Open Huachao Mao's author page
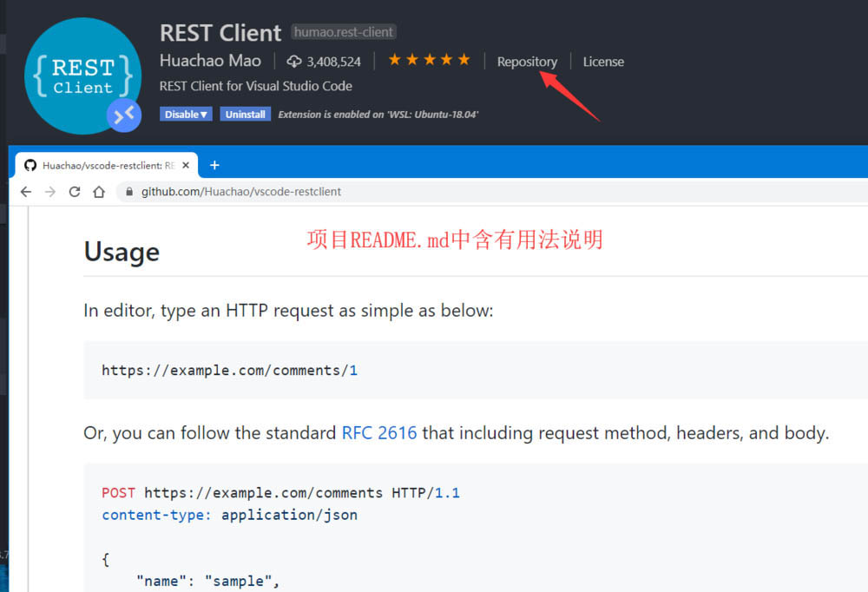 click(210, 61)
